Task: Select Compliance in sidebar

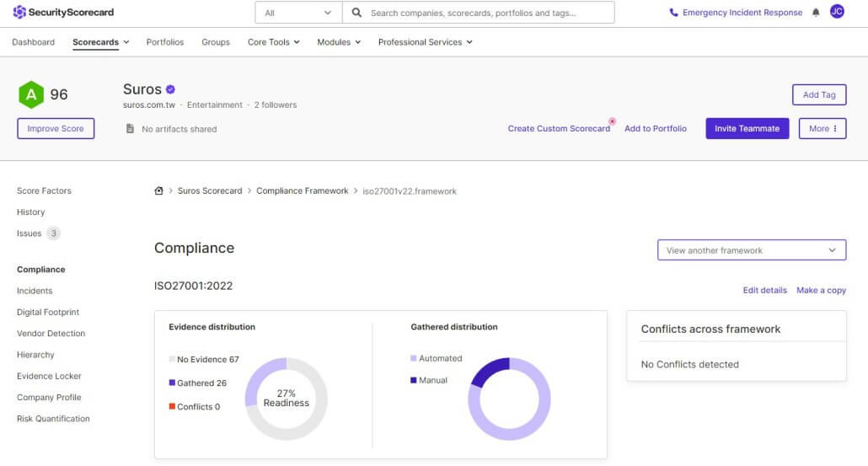Action: coord(41,270)
